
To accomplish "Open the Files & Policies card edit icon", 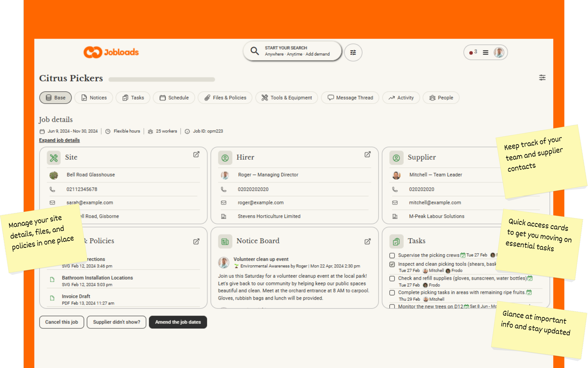I will (196, 241).
